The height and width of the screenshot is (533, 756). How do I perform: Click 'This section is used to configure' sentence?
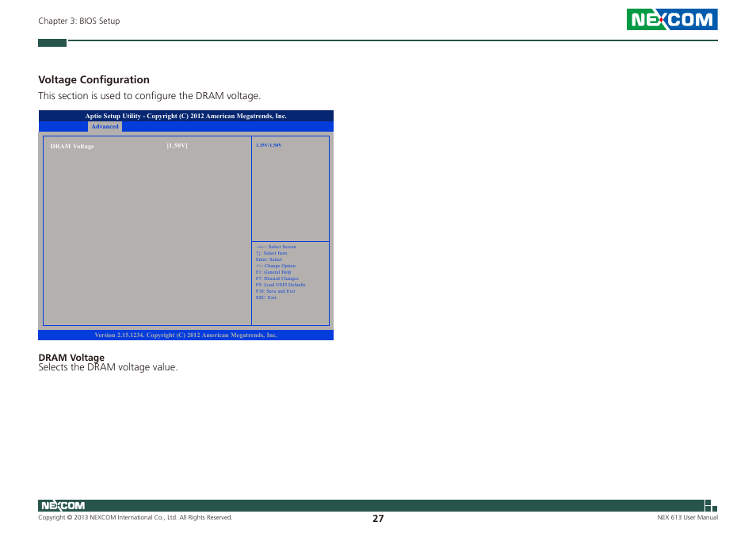[x=150, y=95]
